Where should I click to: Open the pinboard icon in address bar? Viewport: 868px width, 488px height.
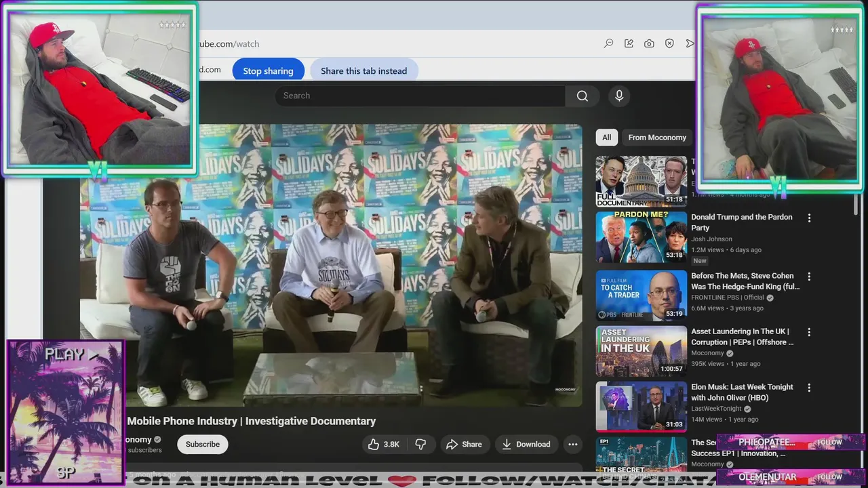click(x=629, y=43)
